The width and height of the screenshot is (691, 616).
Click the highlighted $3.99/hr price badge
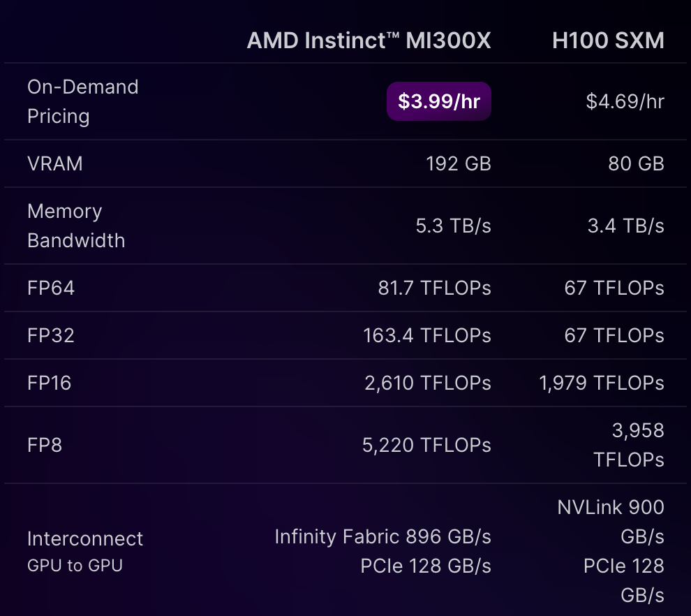point(439,101)
